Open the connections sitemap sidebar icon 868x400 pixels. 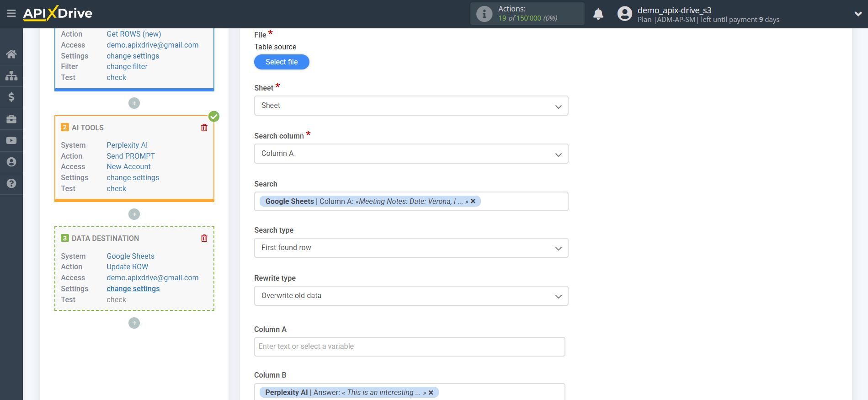click(11, 75)
